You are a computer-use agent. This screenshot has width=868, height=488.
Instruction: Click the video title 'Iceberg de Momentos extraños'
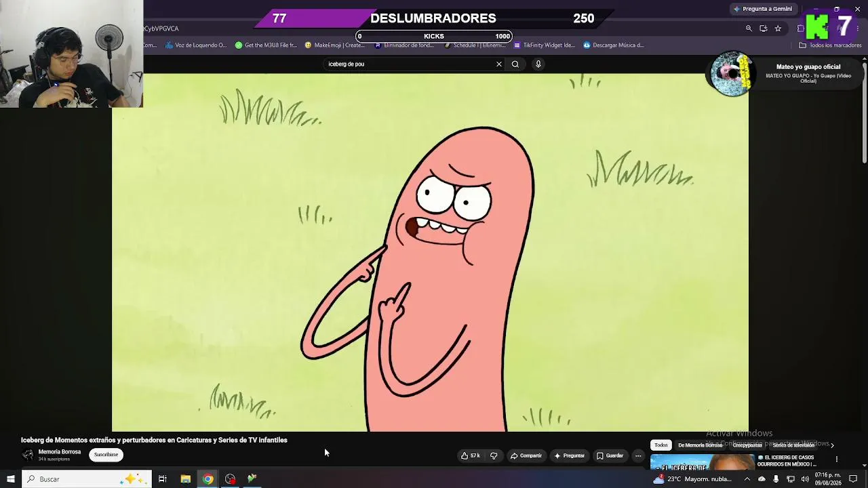pyautogui.click(x=154, y=440)
